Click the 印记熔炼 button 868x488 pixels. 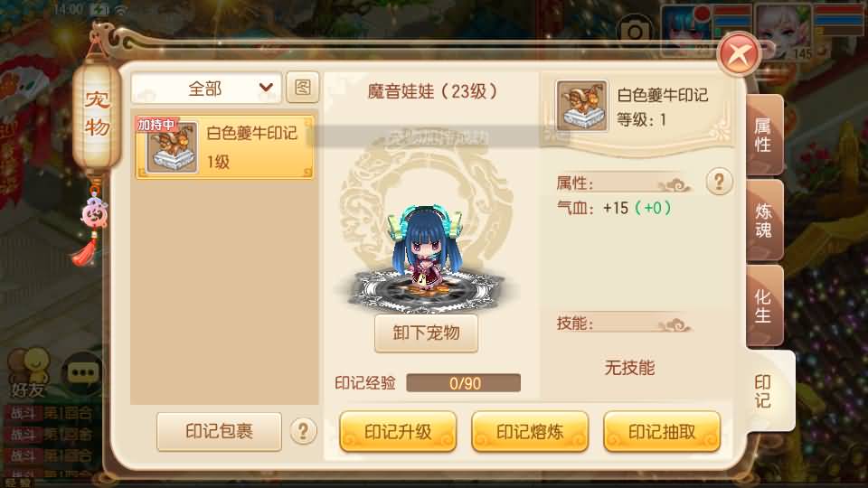pyautogui.click(x=530, y=432)
